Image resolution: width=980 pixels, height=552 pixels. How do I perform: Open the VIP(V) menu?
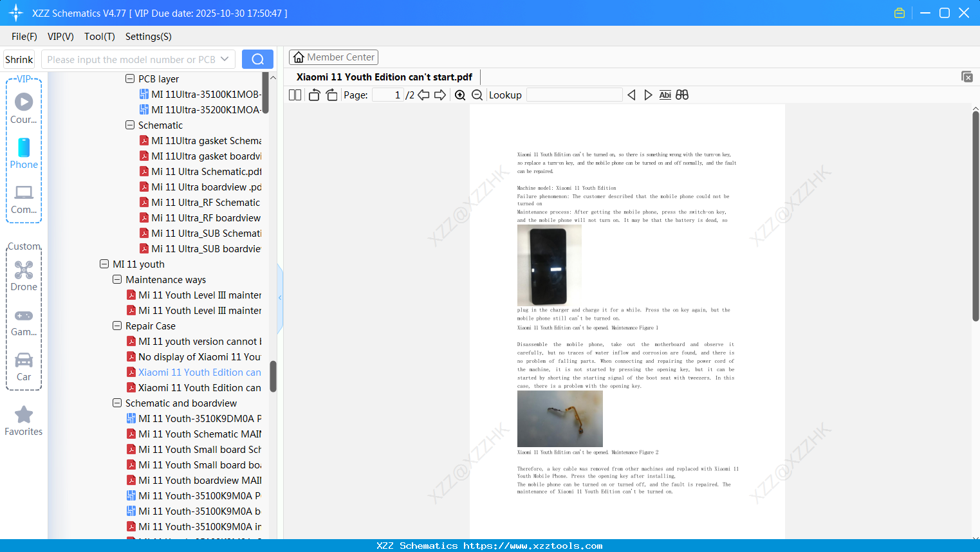(x=60, y=37)
